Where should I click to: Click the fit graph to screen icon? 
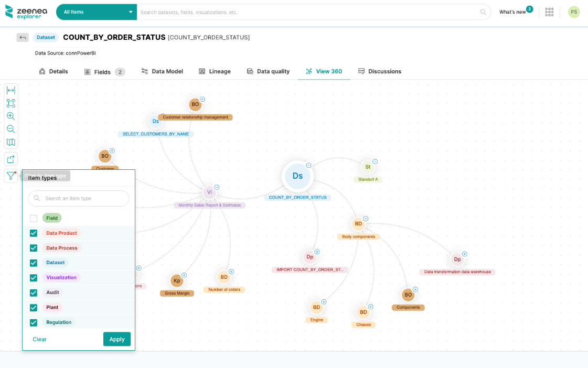click(x=10, y=103)
